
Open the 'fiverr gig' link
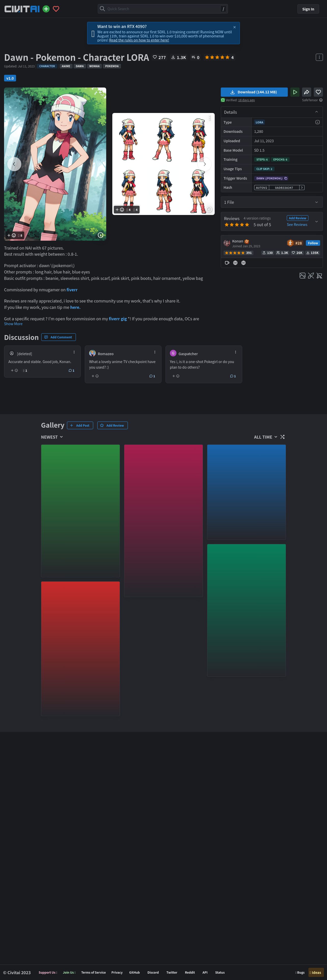pyautogui.click(x=118, y=319)
